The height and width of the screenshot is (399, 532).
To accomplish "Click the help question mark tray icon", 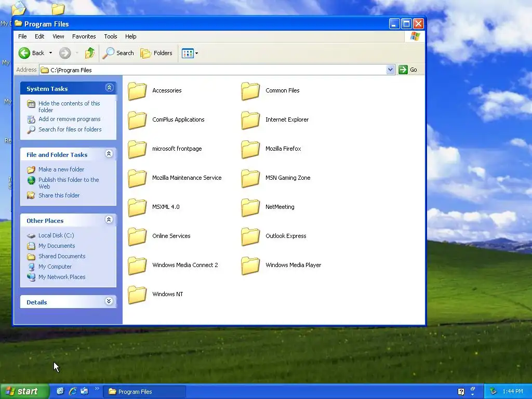I will (x=461, y=392).
